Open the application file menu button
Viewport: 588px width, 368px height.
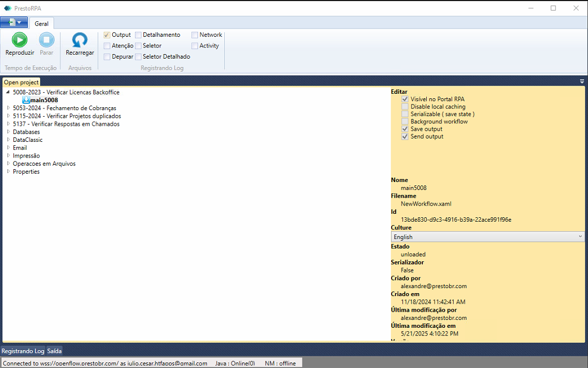click(x=14, y=22)
